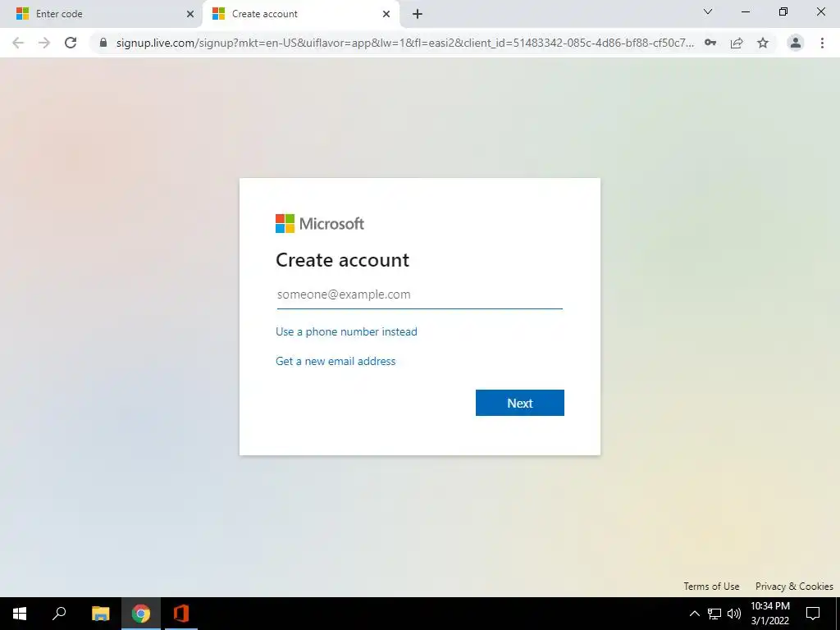
Task: Go forward in browser history
Action: 44,43
